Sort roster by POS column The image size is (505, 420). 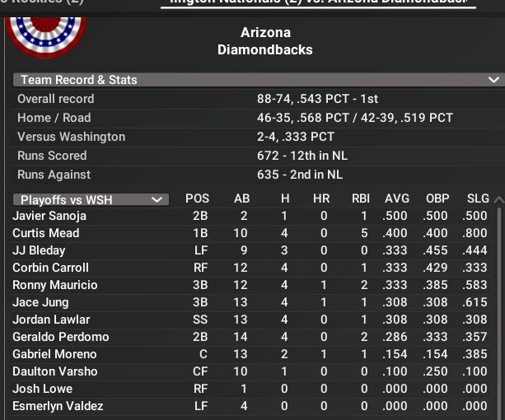197,198
